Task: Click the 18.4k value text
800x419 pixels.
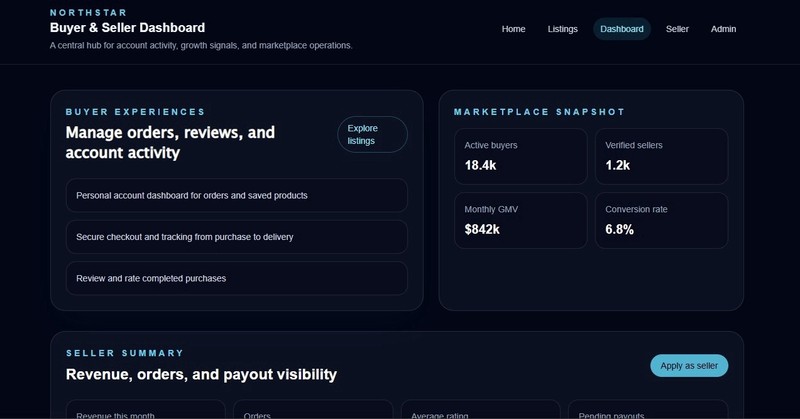Action: (x=480, y=165)
